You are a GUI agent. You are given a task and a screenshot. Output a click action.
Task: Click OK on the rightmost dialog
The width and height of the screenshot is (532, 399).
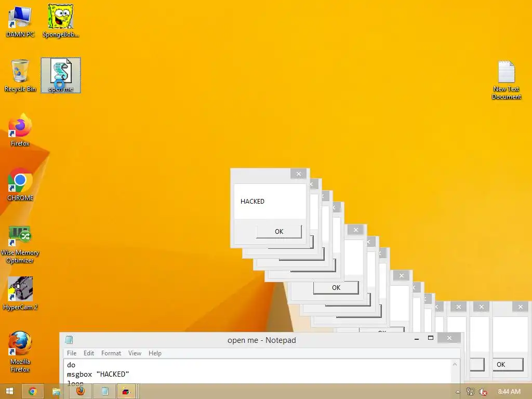click(x=508, y=364)
